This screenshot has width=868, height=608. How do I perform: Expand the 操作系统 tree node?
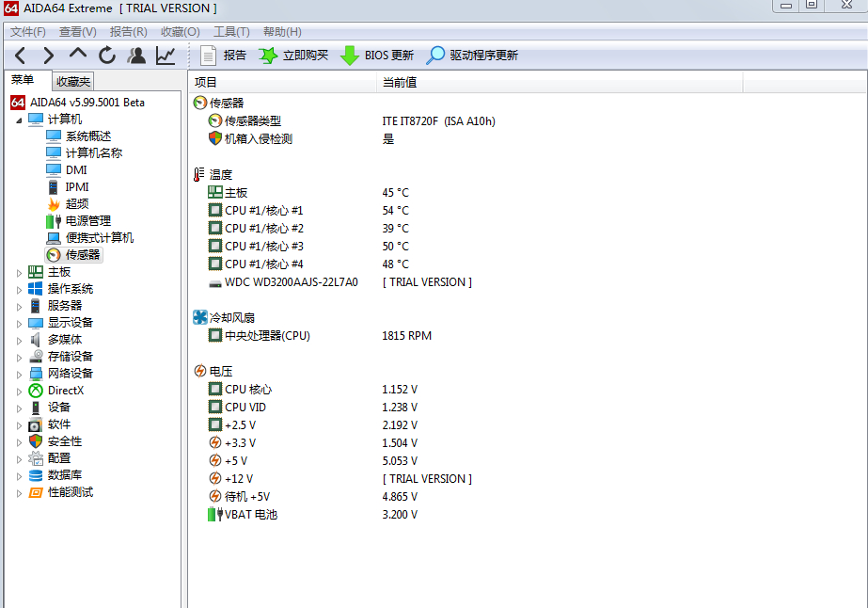coord(19,289)
